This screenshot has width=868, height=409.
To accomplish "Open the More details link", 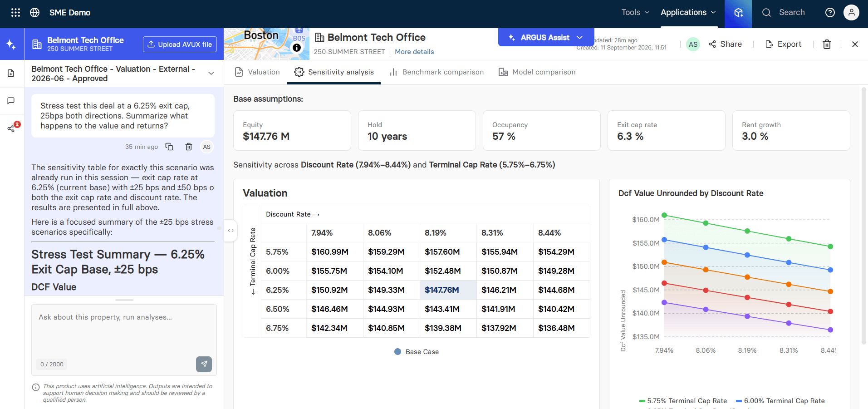I will 414,52.
